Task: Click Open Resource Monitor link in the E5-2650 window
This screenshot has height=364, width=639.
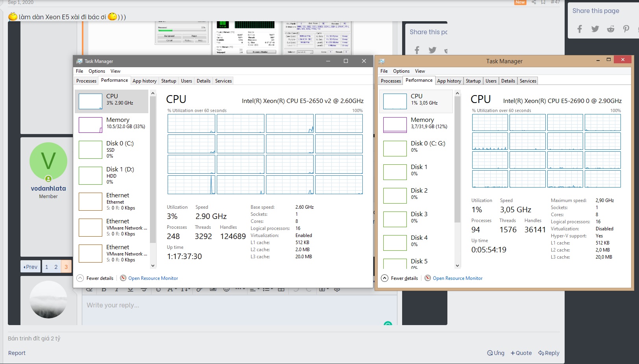Action: (x=153, y=278)
